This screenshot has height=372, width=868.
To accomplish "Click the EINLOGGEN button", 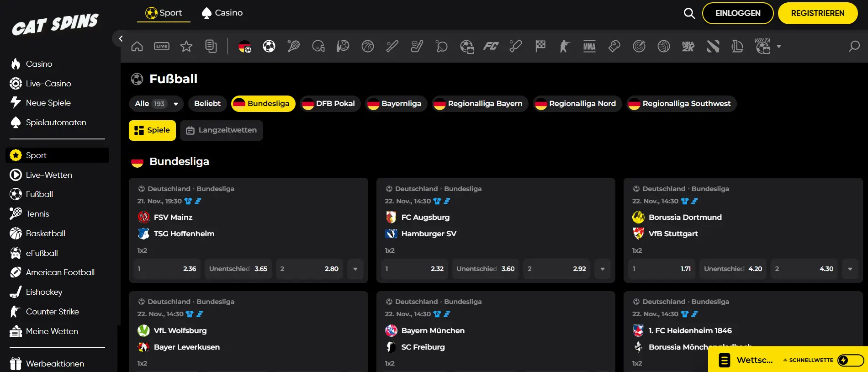I will 737,13.
